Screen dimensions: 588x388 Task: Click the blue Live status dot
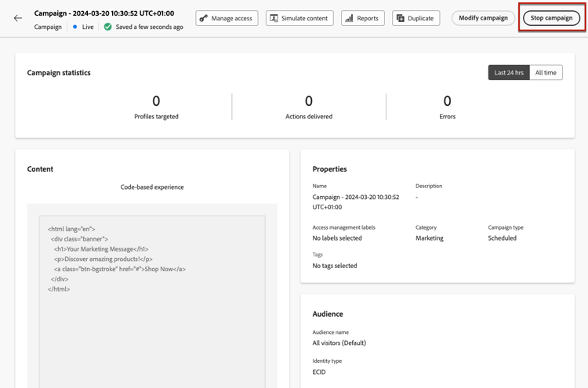[75, 27]
